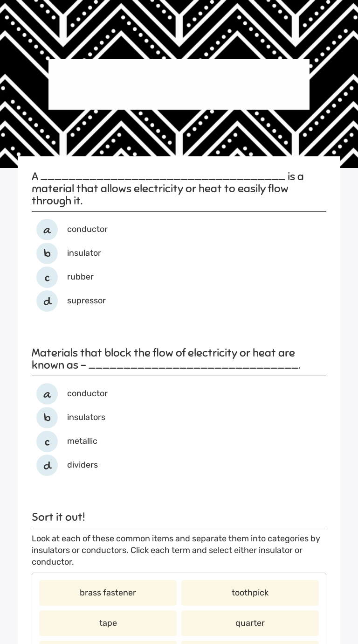Viewport: 358px width, 644px height.
Task: Click the 'insulators' answer text
Action: (x=86, y=417)
